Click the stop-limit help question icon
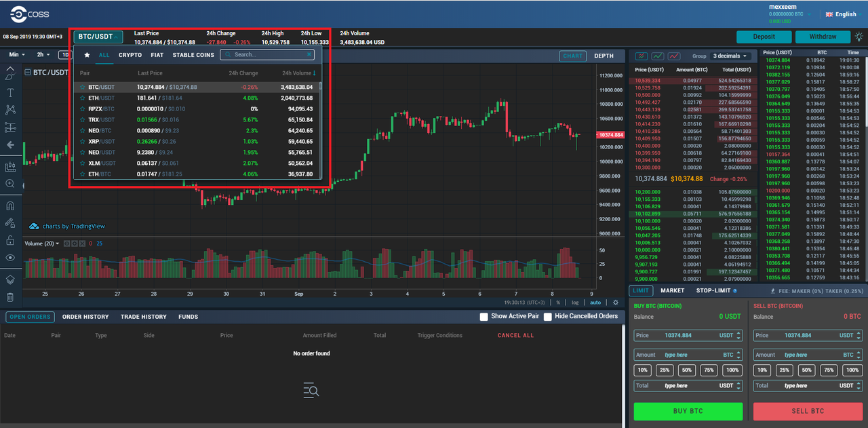This screenshot has width=868, height=428. coord(735,291)
